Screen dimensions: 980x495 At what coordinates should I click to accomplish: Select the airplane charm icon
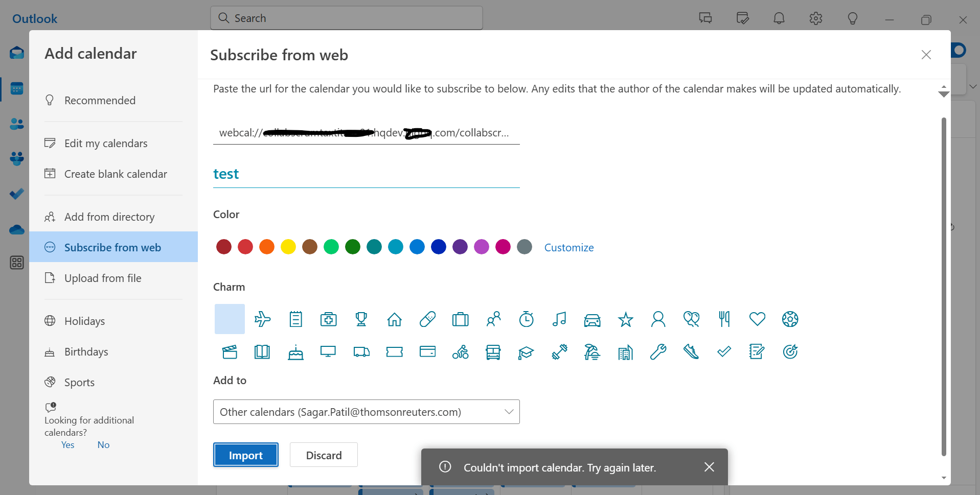coord(262,319)
